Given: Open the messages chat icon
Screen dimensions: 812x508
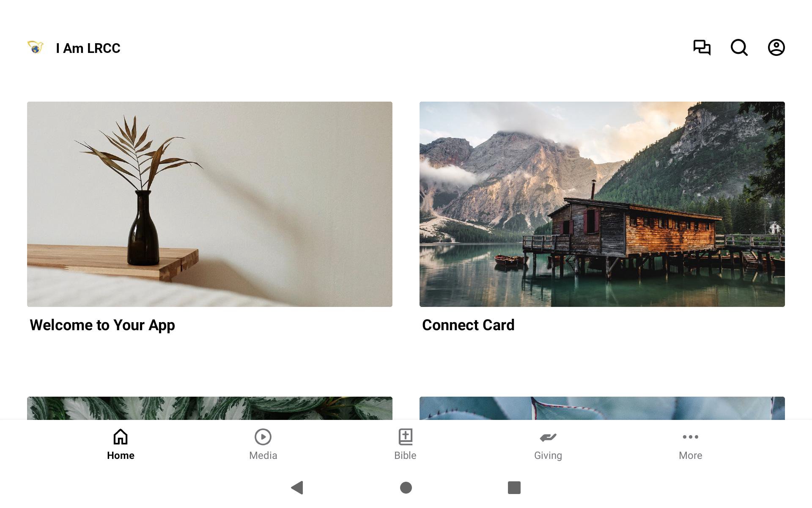Looking at the screenshot, I should coord(702,47).
